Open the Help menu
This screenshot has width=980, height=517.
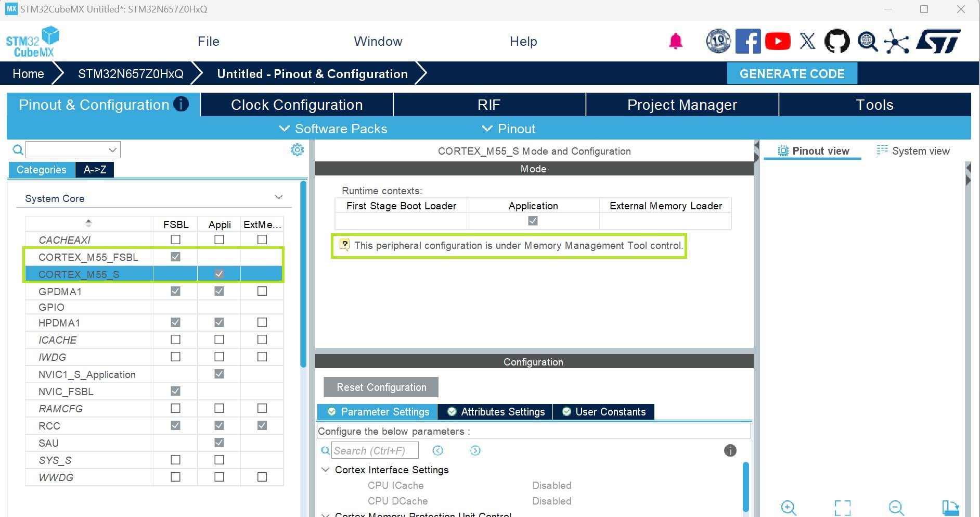point(523,41)
